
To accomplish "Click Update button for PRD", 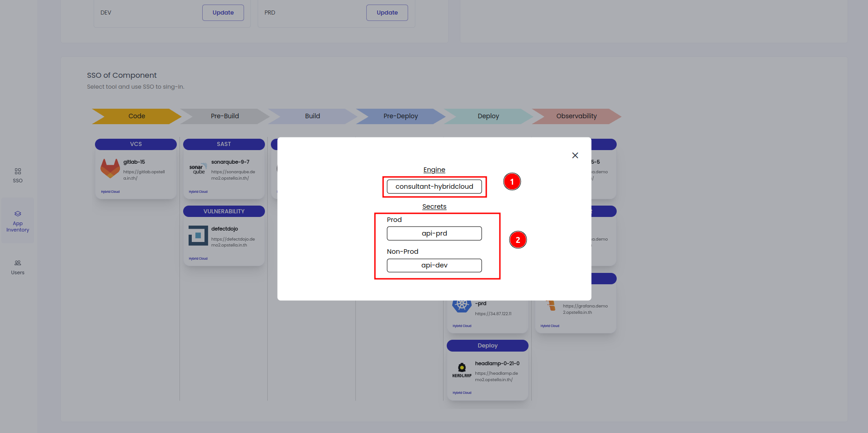I will point(387,13).
